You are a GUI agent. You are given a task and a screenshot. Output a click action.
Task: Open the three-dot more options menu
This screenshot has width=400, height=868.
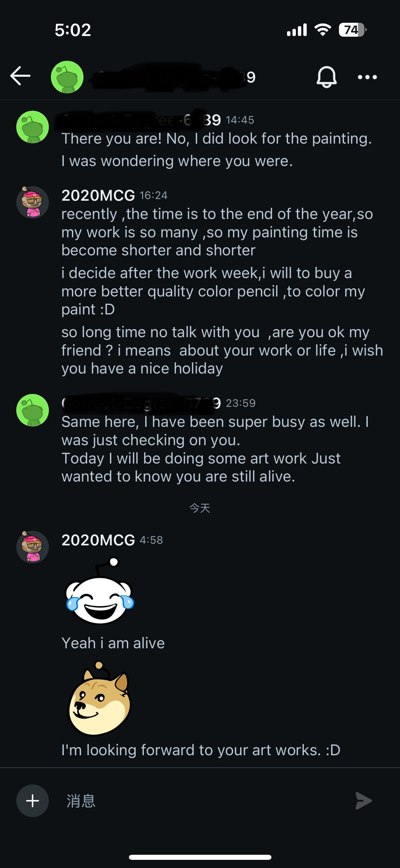coord(367,77)
